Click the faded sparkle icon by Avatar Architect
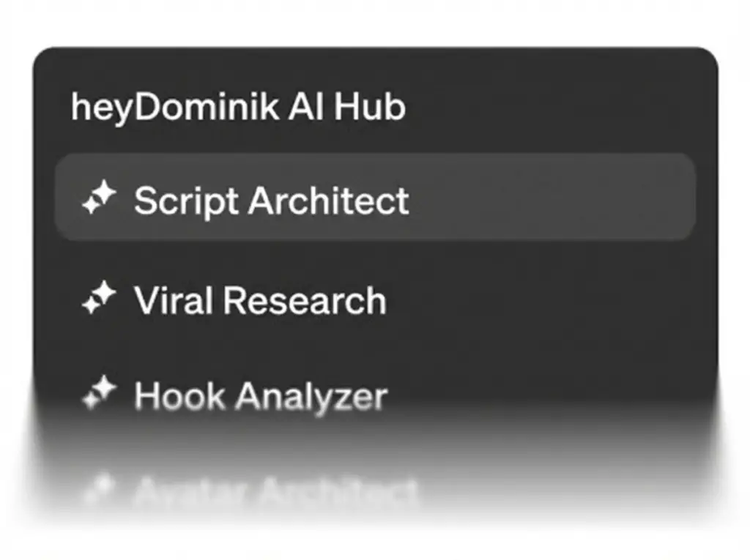 (99, 489)
